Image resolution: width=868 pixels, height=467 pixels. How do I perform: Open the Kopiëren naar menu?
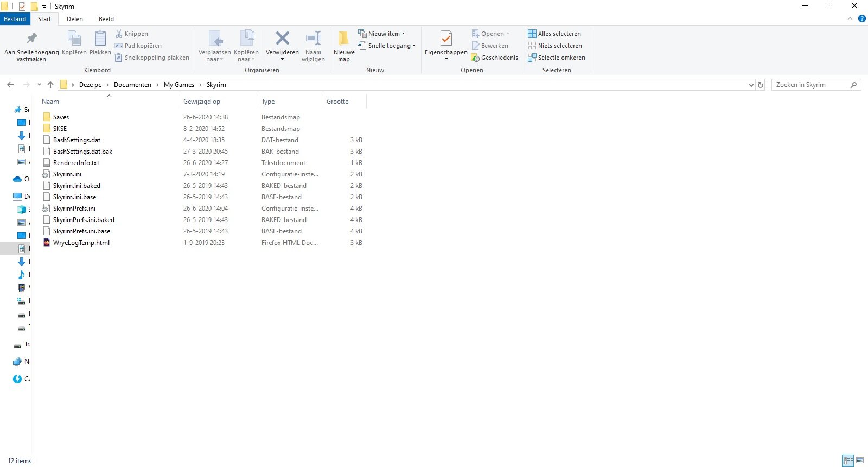click(x=246, y=46)
